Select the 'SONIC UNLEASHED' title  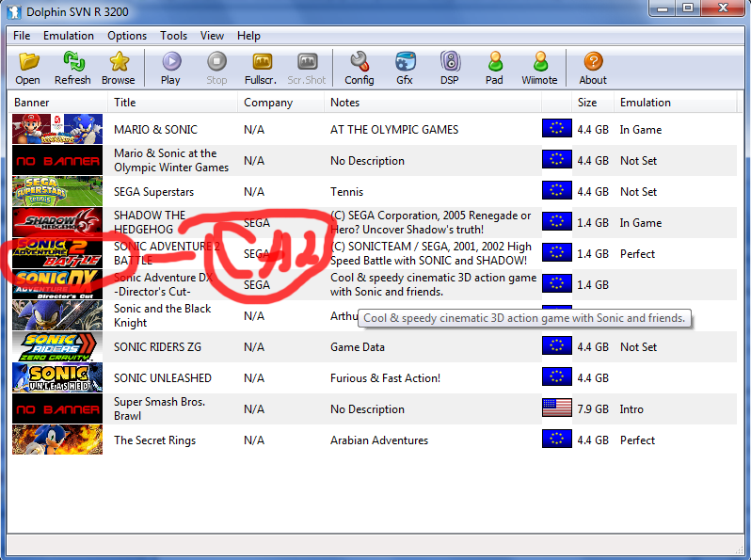(163, 378)
